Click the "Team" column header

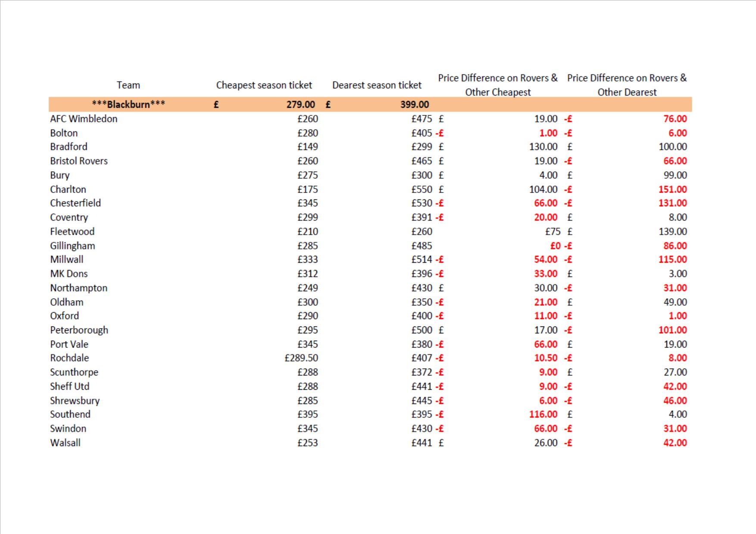tap(128, 85)
